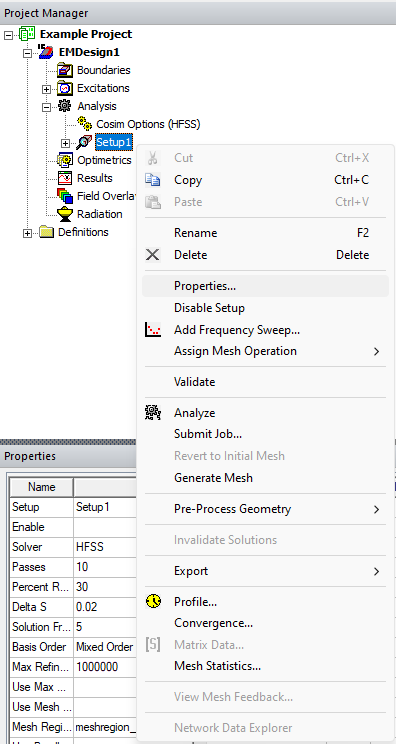Screen dimensions: 396x744
Task: Click the Boundaries folder icon
Action: pos(65,70)
